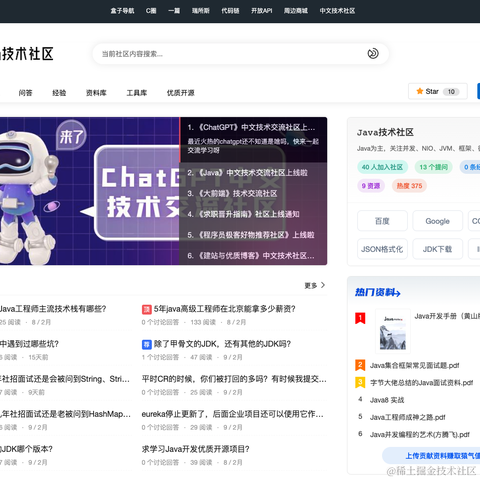Viewport: 480px width, 480px height.
Task: Click the 40 人加入社区 tag
Action: click(x=382, y=167)
